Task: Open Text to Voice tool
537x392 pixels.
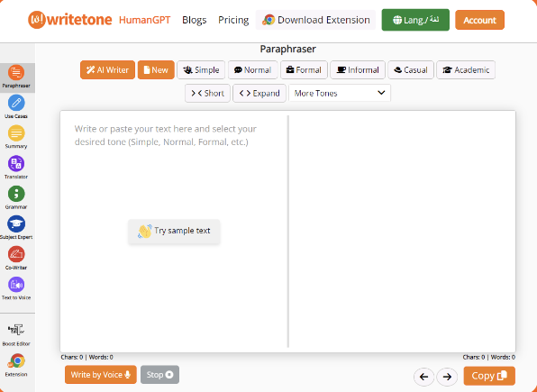Action: [x=16, y=285]
